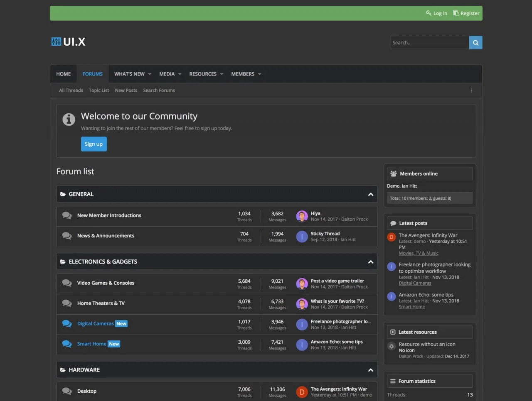The image size is (532, 401).
Task: Collapse the Hardware category
Action: (370, 370)
